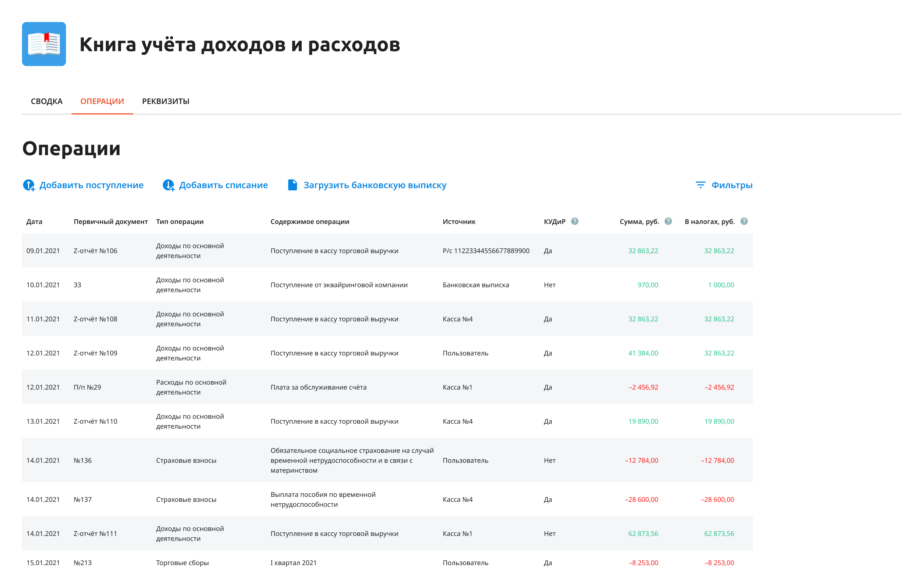Image resolution: width=924 pixels, height=575 pixels.
Task: Click help icon next to КУДиР
Action: tap(575, 221)
